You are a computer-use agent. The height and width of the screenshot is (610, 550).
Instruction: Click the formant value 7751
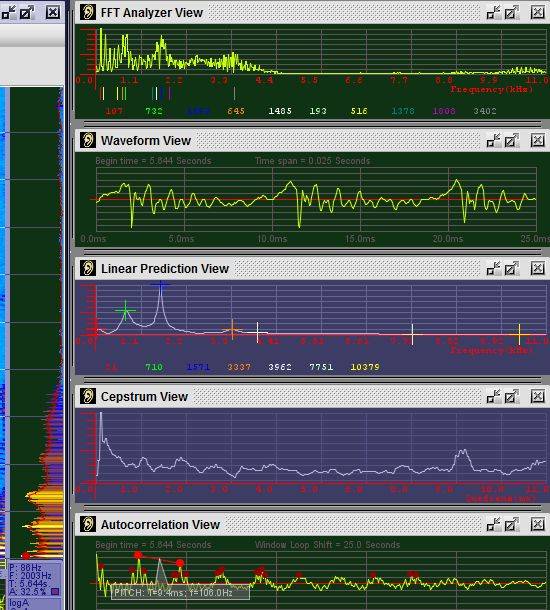coord(321,367)
